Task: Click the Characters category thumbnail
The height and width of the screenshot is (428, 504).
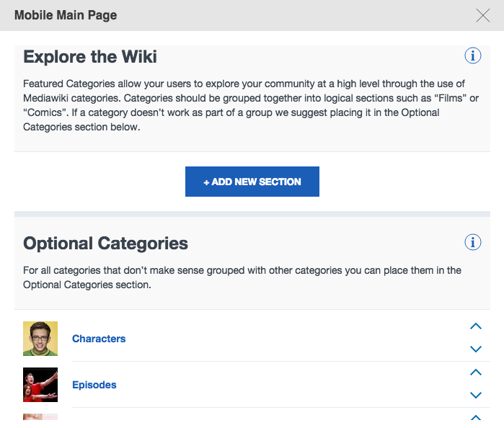Action: point(40,339)
